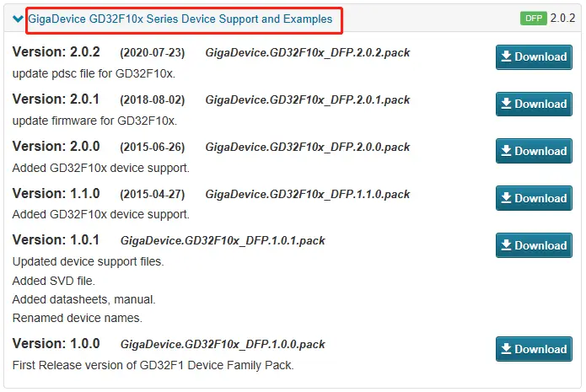586x392 pixels.
Task: Click download arrow icon for version 2.0.2
Action: (x=507, y=56)
